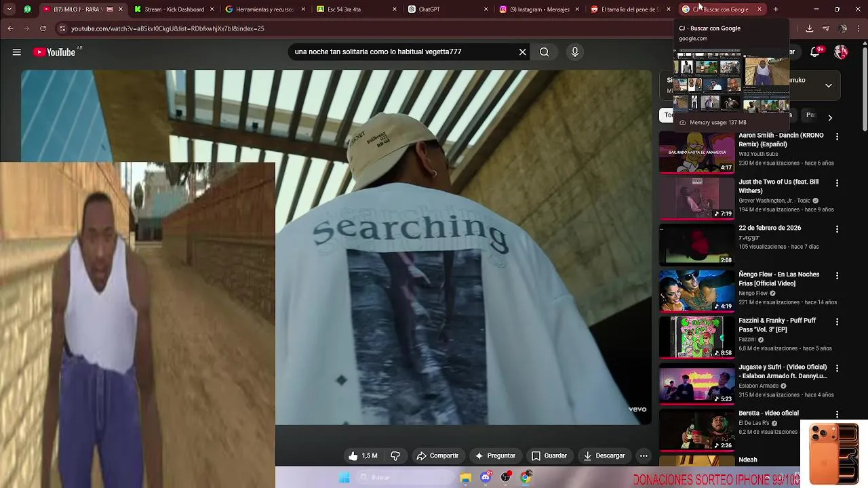Image resolution: width=868 pixels, height=488 pixels.
Task: Open Ñengo Flow - En Las Noches Frias
Action: pyautogui.click(x=697, y=290)
